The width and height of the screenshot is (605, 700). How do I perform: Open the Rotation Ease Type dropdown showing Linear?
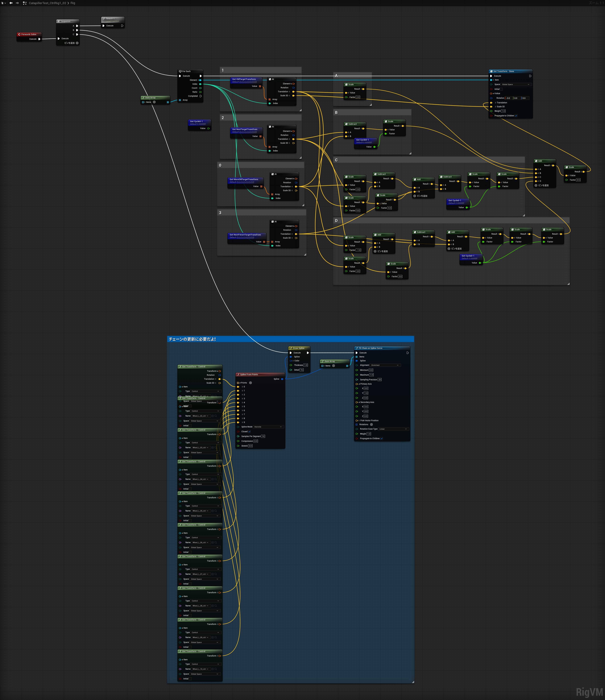394,429
